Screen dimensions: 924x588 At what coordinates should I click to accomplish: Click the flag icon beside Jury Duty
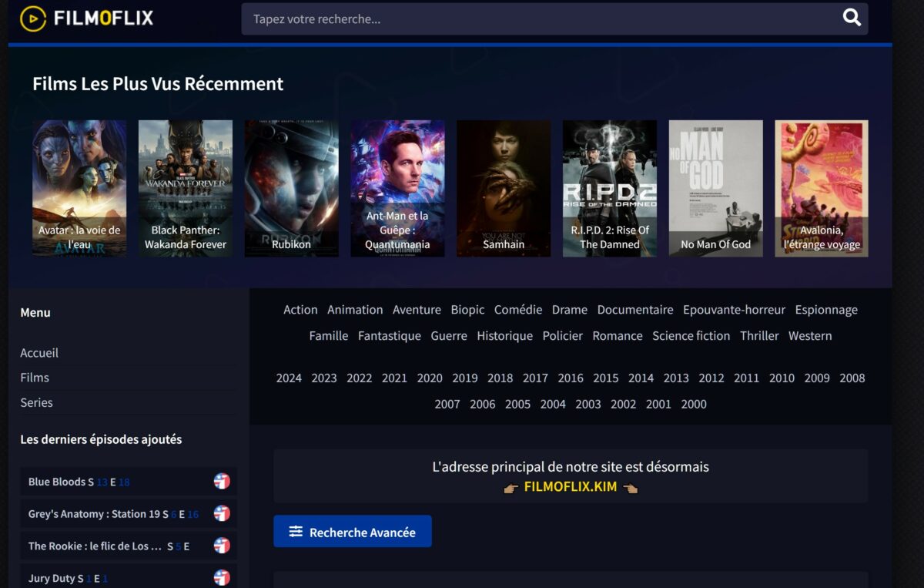[x=222, y=577]
